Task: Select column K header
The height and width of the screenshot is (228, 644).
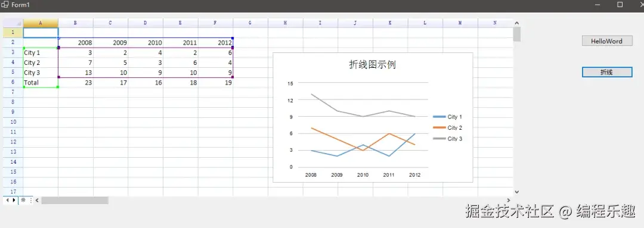Action: point(390,23)
